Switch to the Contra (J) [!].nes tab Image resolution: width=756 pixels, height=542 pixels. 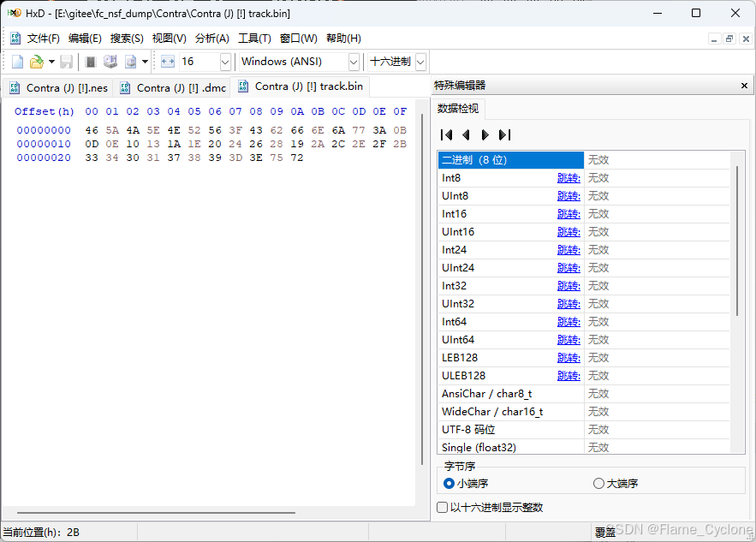click(58, 87)
